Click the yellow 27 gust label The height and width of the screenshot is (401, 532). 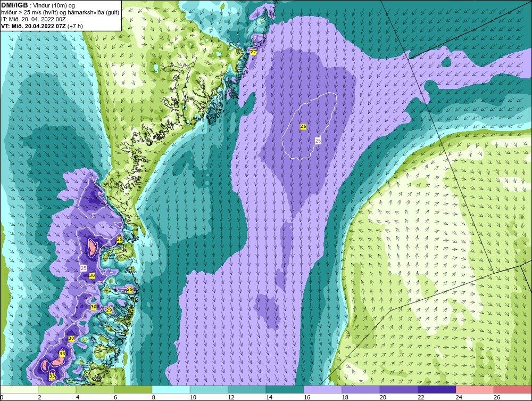click(x=253, y=52)
